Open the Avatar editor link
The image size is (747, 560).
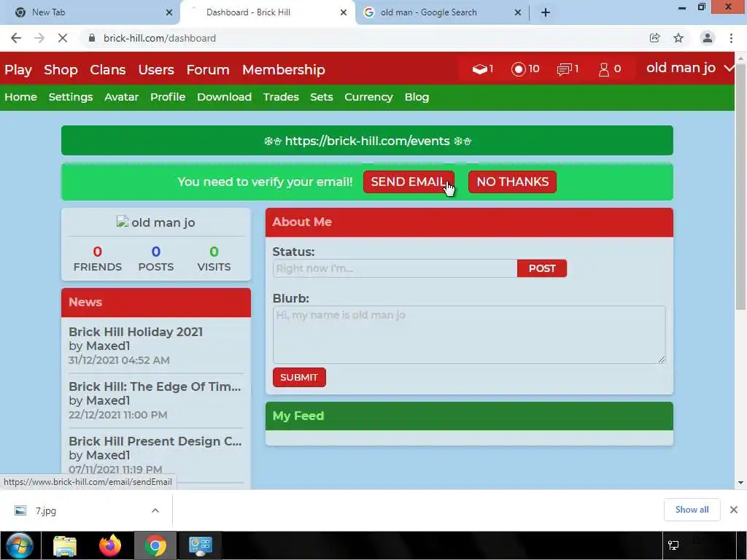tap(122, 97)
